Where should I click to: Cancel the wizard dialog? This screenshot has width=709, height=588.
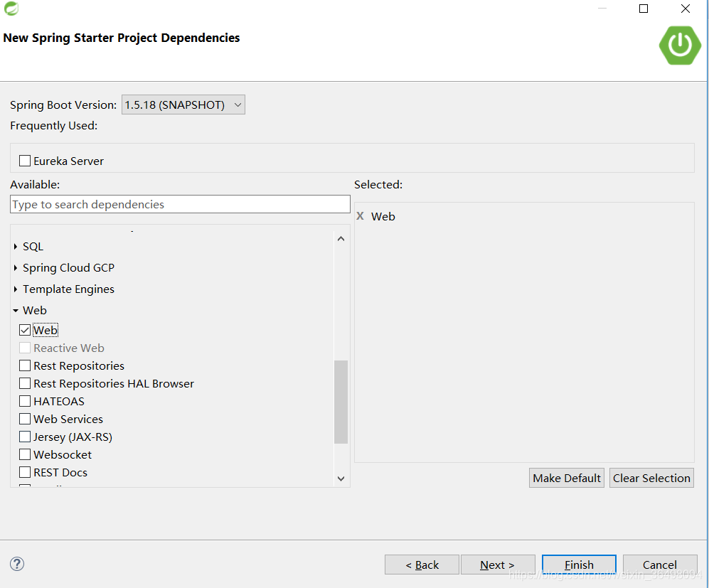[x=660, y=565]
